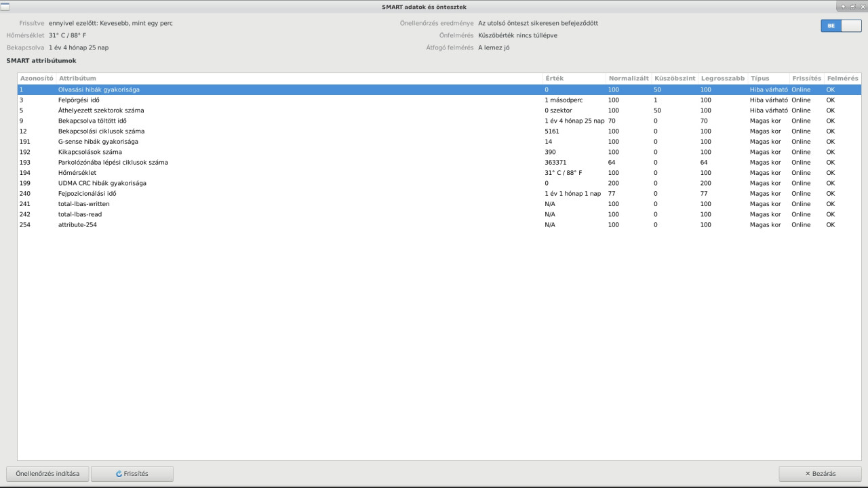Click Hiba várható type in Felpörgési idő row
868x488 pixels.
[x=768, y=100]
